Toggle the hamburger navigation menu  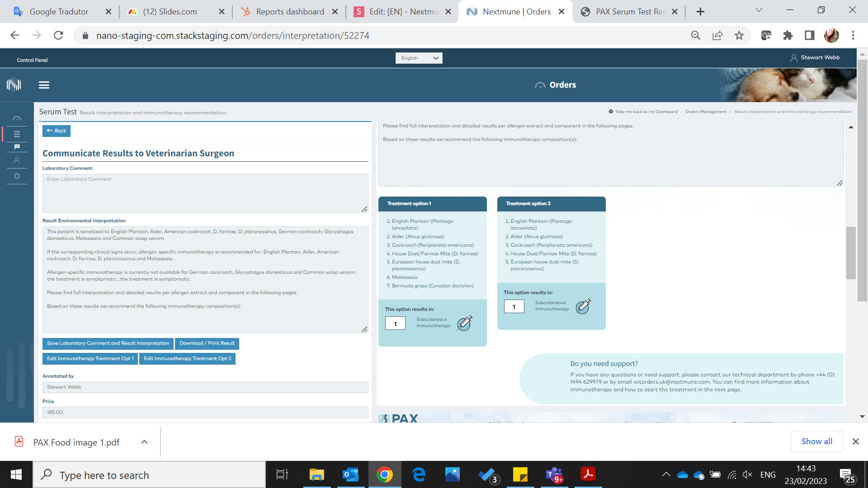click(x=44, y=85)
